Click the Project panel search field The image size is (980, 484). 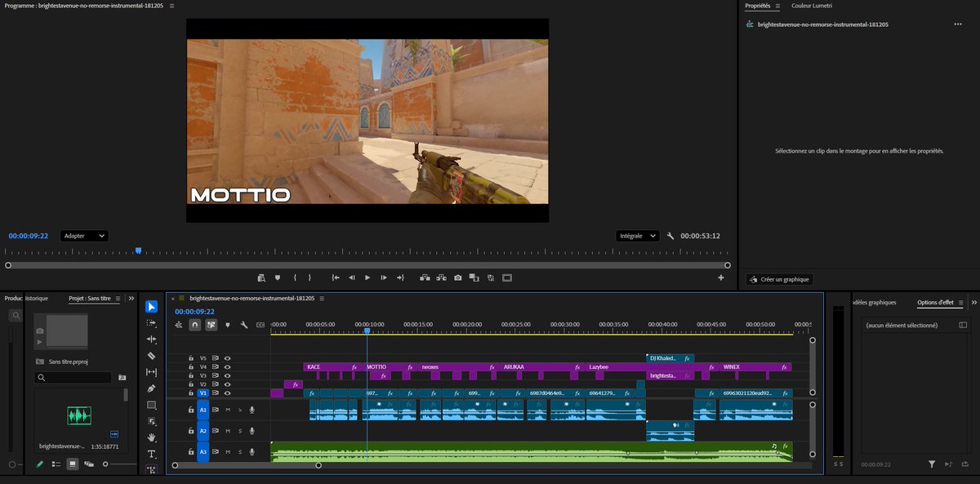pos(73,378)
